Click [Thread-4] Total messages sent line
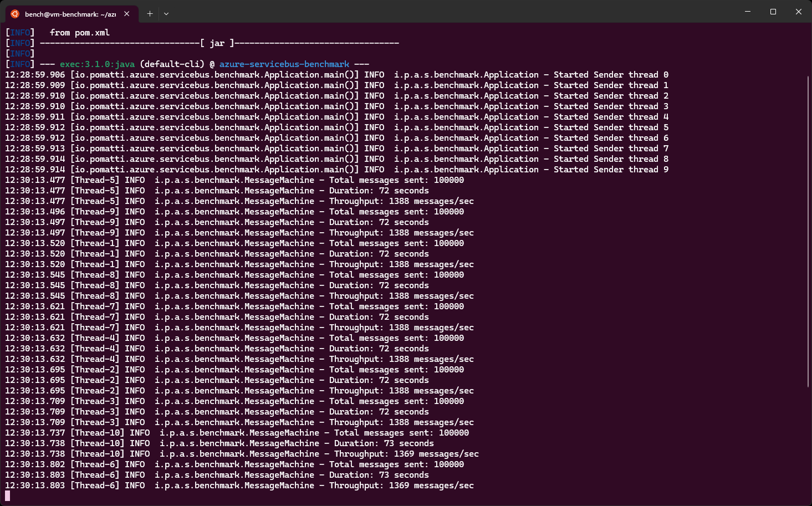The width and height of the screenshot is (812, 506). point(234,338)
